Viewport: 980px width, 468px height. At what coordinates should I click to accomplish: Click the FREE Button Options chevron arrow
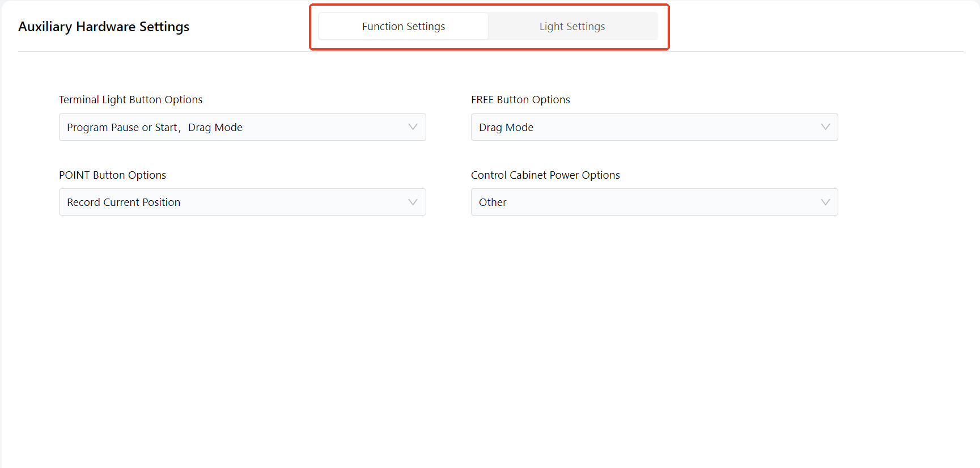click(825, 127)
